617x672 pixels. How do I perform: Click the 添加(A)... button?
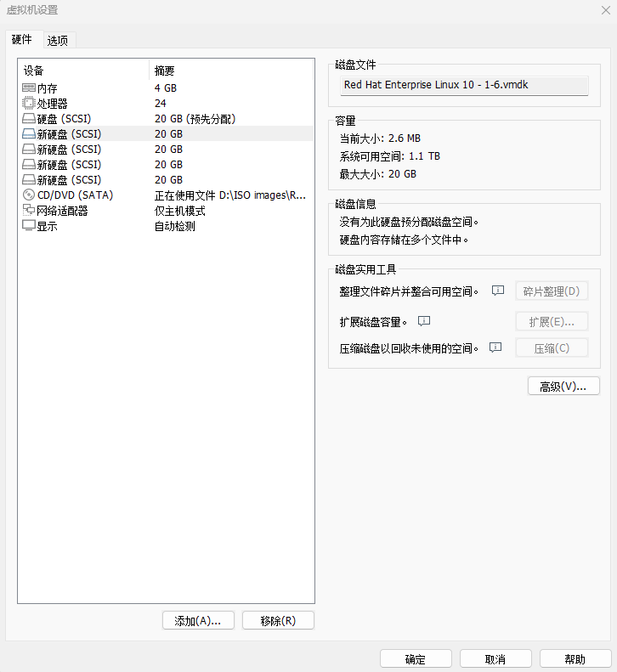pyautogui.click(x=198, y=620)
